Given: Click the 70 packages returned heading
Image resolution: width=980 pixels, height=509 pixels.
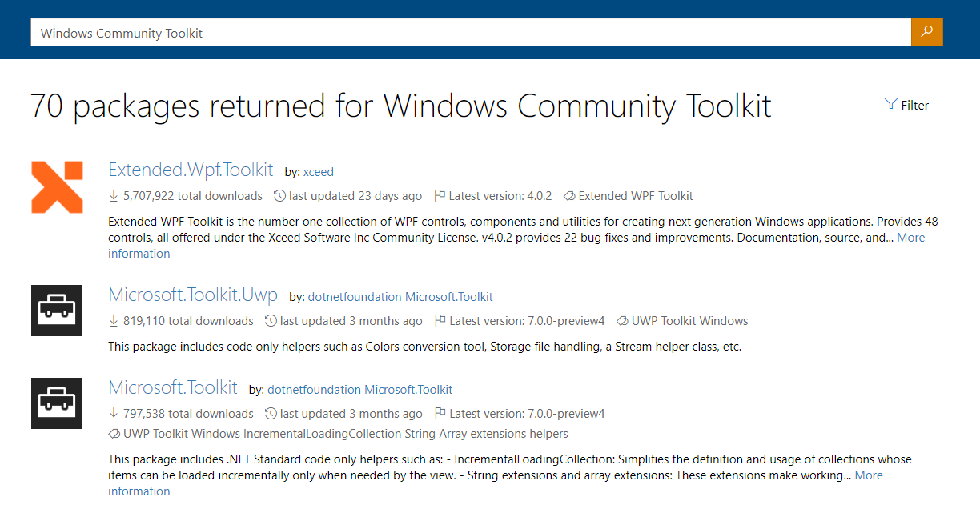Looking at the screenshot, I should coord(401,106).
